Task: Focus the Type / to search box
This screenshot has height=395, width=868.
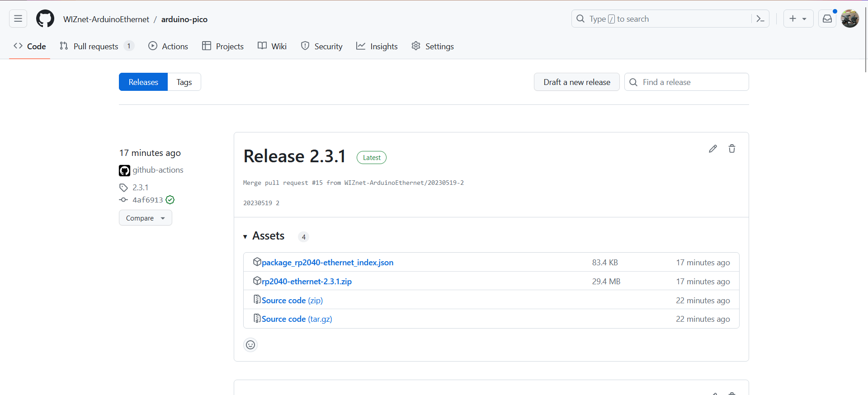Action: [x=661, y=19]
